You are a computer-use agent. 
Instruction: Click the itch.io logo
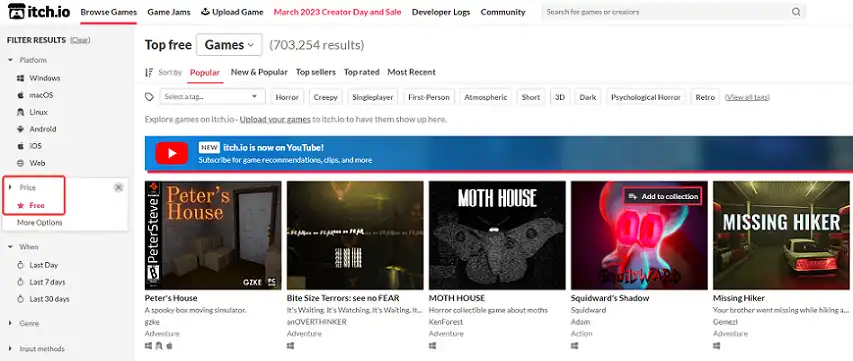[39, 11]
